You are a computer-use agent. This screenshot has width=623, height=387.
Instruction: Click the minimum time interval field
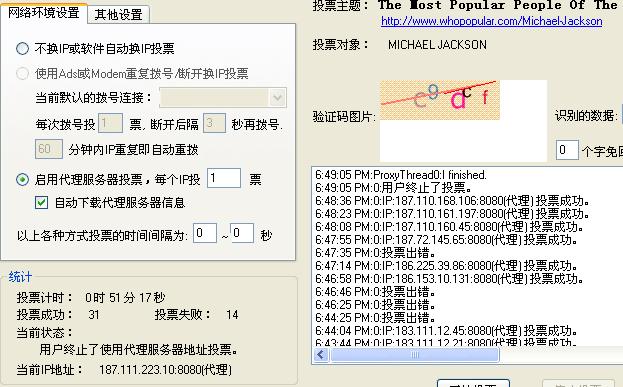[205, 233]
